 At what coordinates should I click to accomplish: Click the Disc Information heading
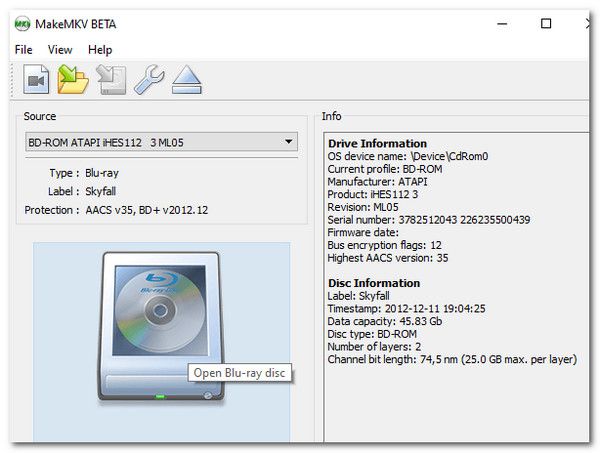(x=374, y=283)
